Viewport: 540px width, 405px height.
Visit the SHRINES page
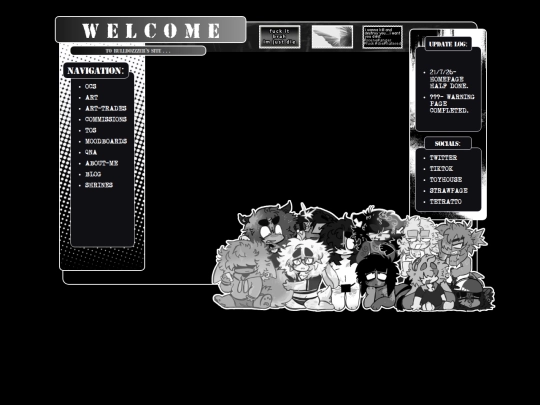(x=99, y=185)
